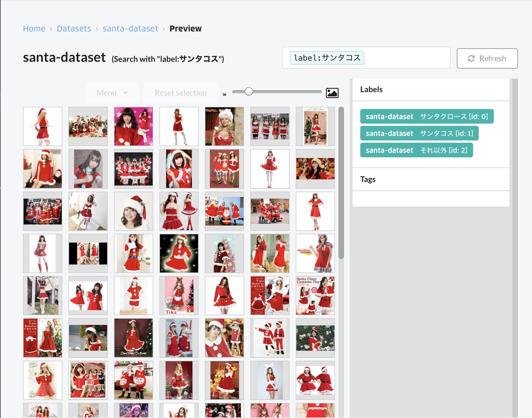The width and height of the screenshot is (532, 418).
Task: Open the Menu dropdown
Action: [112, 93]
